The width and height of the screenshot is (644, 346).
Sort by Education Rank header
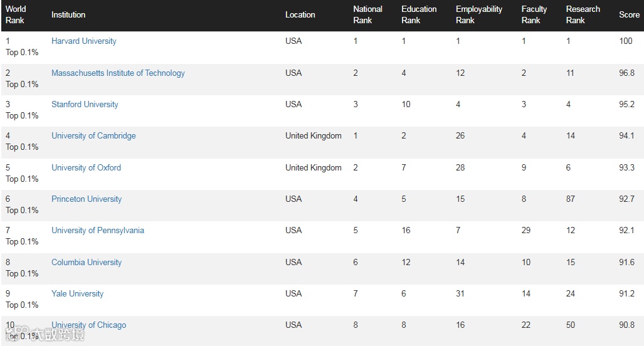419,15
